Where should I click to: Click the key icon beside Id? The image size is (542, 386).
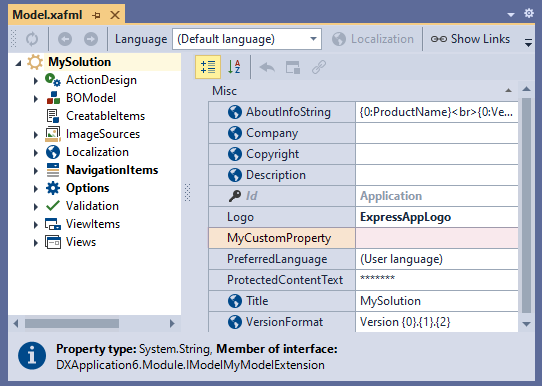(x=235, y=196)
